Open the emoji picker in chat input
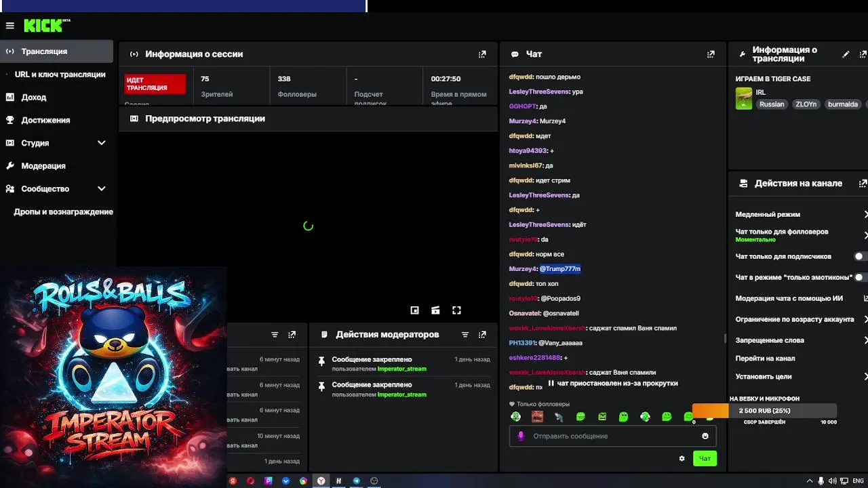868x488 pixels. (705, 436)
